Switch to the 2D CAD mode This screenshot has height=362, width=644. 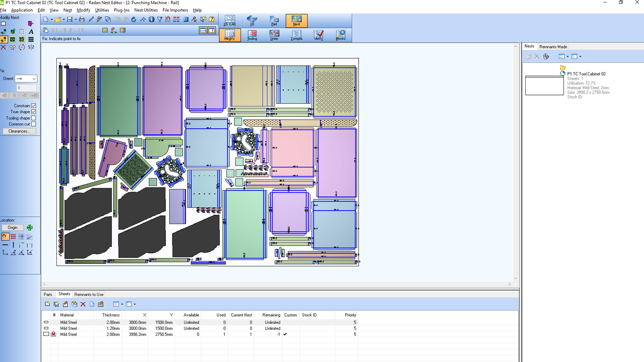click(x=229, y=21)
